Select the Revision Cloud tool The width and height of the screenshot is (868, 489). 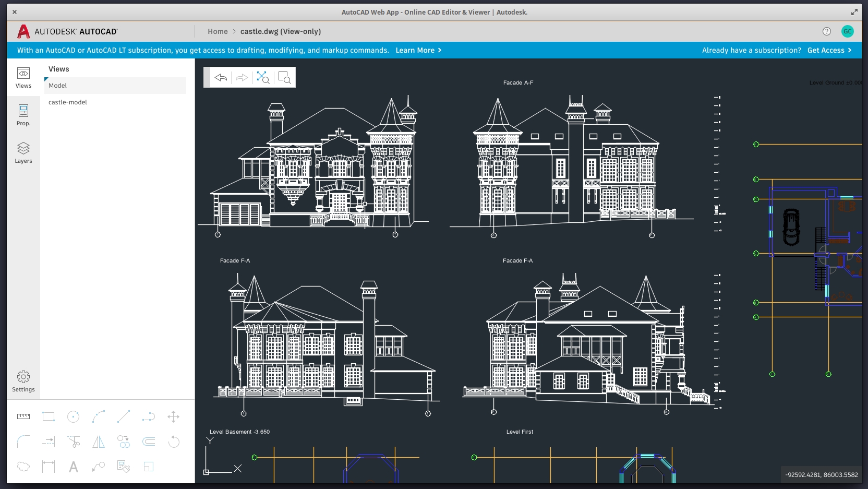pos(23,466)
